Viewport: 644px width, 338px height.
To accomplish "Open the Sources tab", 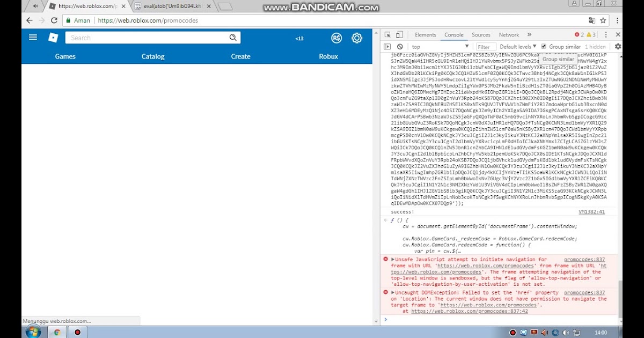I will click(481, 35).
